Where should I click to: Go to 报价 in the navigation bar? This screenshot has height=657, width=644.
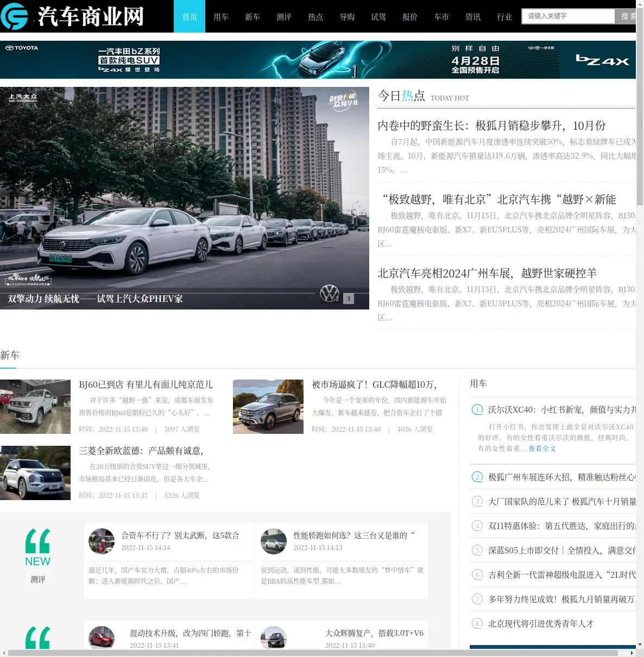coord(410,16)
